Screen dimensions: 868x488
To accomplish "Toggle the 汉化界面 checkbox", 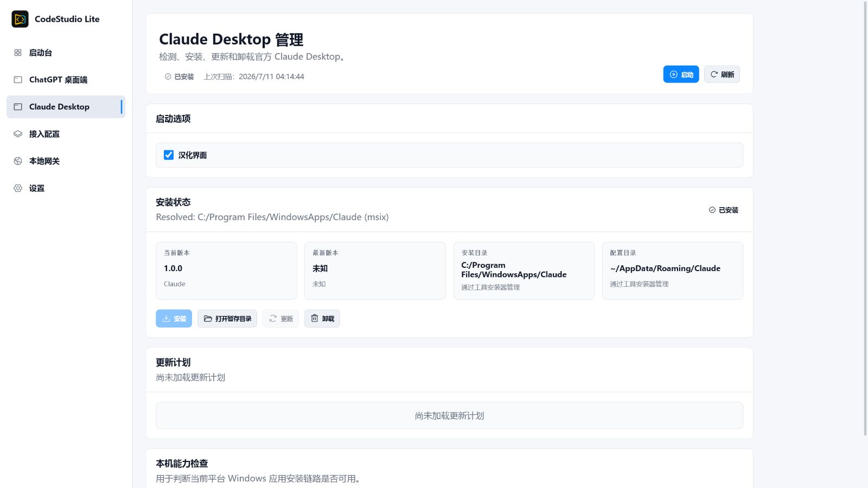I will click(x=169, y=155).
